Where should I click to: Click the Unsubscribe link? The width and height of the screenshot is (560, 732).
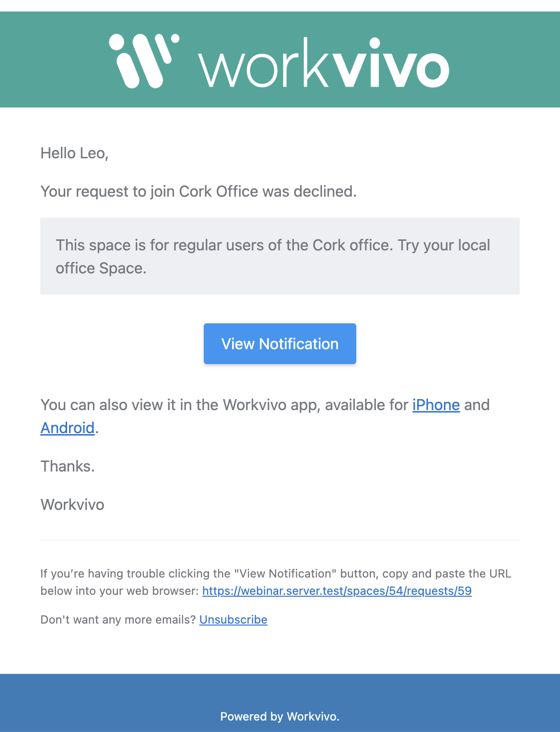click(x=233, y=620)
